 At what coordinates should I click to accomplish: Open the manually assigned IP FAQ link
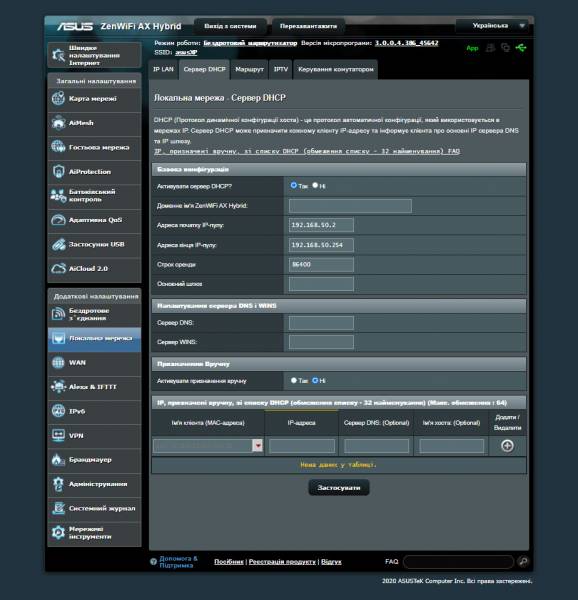(307, 151)
